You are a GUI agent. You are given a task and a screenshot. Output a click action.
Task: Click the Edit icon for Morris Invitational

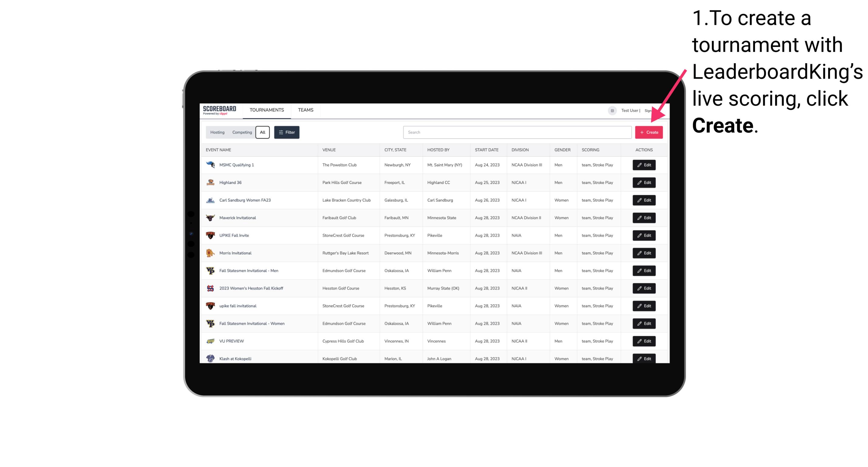point(644,253)
